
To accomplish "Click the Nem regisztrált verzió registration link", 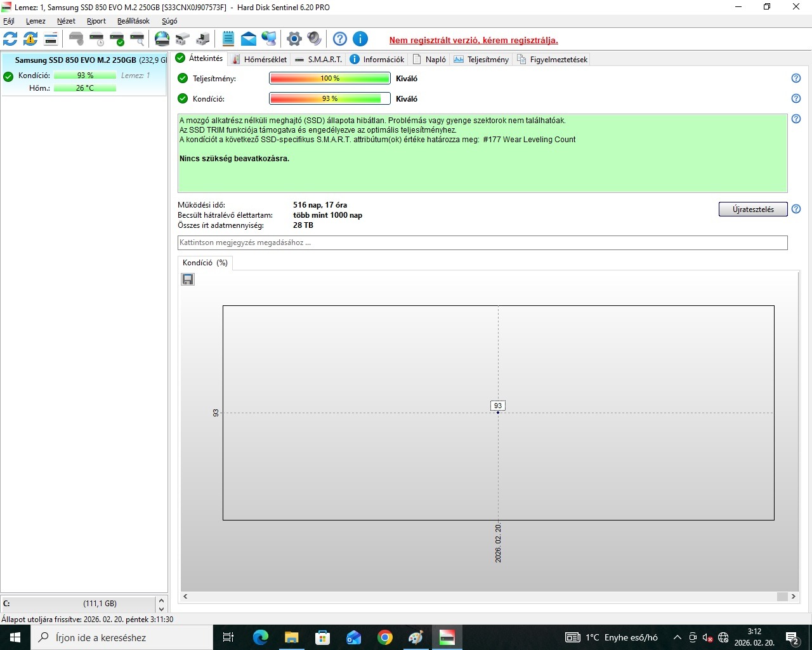I will (474, 40).
